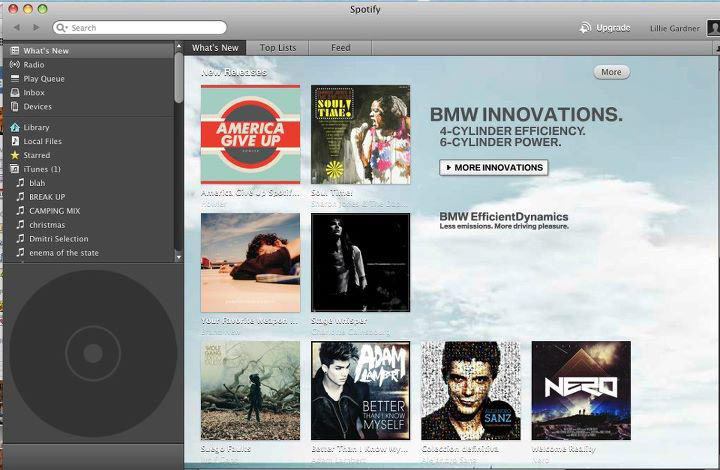Image resolution: width=720 pixels, height=470 pixels.
Task: Open Adam Lambert Better Than I Know Myself cover
Action: point(360,391)
